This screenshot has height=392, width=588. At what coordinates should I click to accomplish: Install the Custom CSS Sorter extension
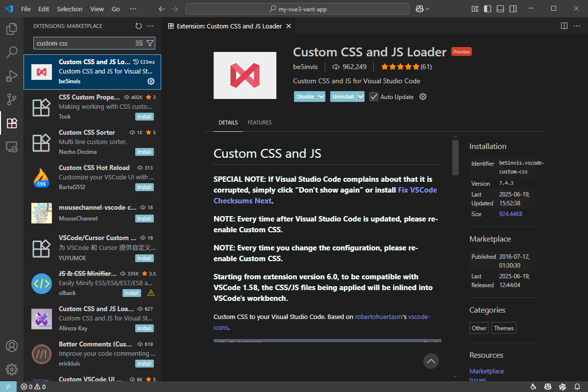click(145, 152)
